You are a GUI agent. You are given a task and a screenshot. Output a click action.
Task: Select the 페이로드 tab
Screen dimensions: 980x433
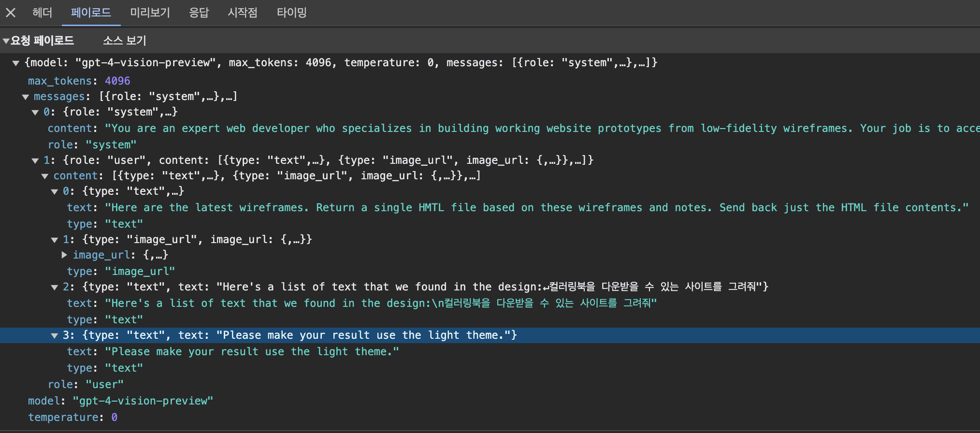tap(91, 13)
